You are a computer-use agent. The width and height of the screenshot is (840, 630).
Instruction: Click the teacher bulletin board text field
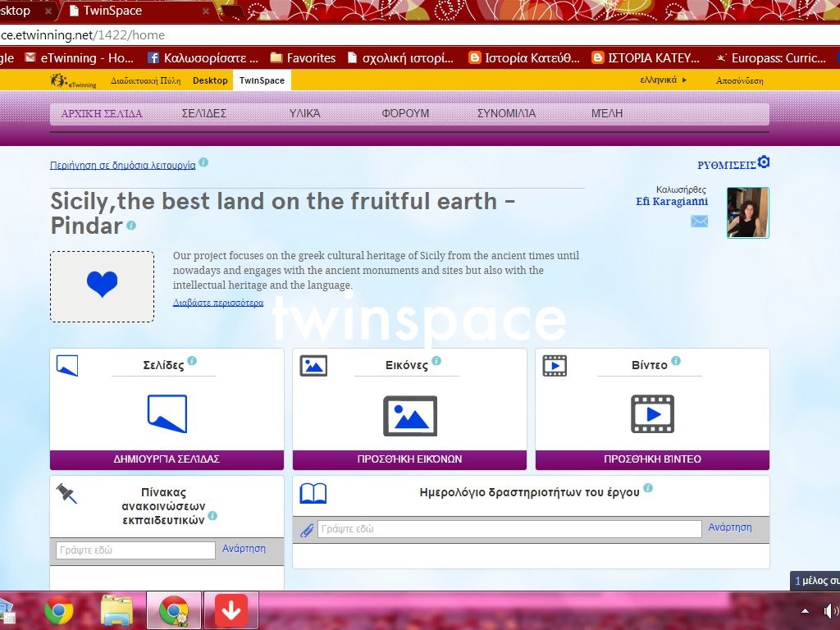[135, 550]
